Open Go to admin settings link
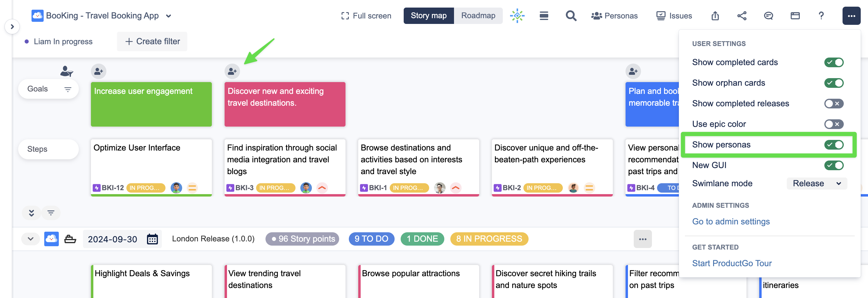Image resolution: width=868 pixels, height=298 pixels. click(730, 222)
